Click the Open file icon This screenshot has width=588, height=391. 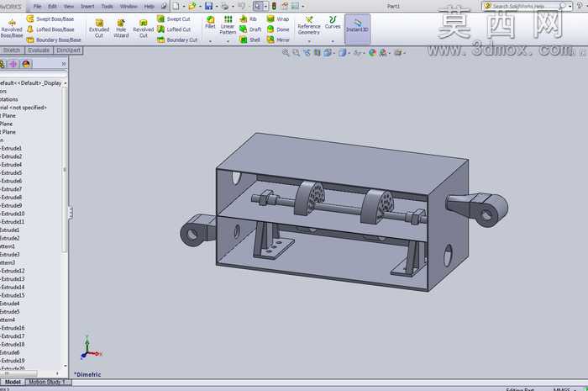192,6
